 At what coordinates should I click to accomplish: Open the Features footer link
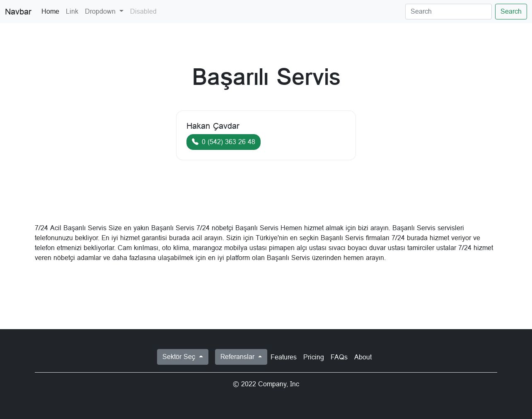283,357
